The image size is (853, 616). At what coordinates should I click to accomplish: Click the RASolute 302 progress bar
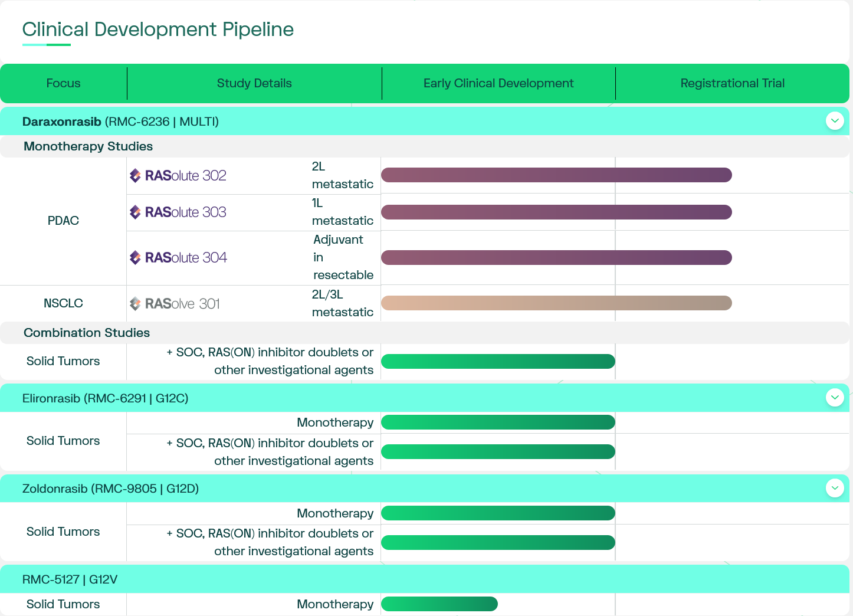point(556,175)
